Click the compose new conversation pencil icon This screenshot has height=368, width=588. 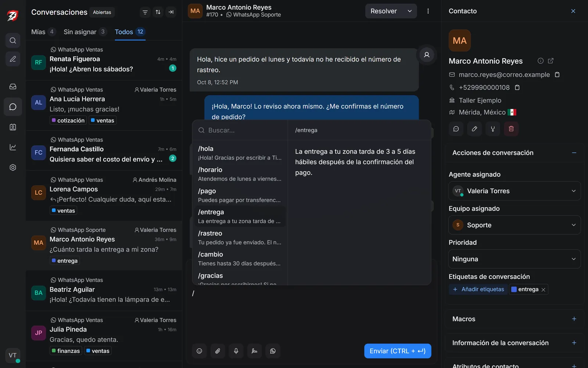click(13, 59)
